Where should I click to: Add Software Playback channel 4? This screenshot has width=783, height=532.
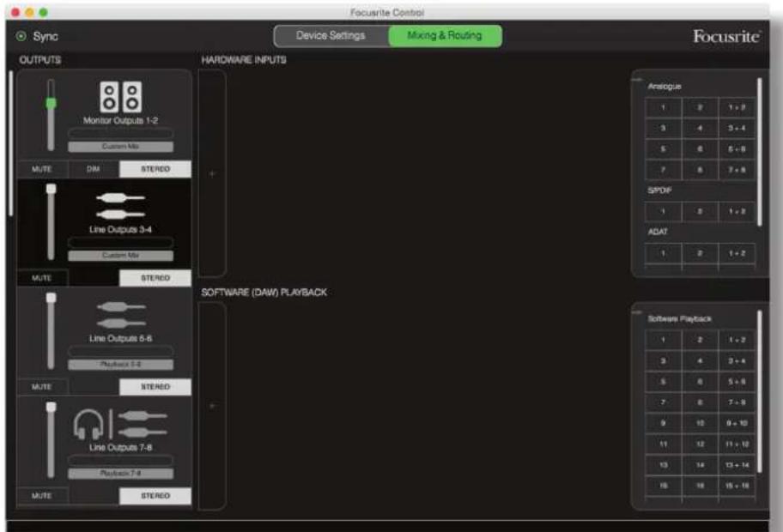tap(700, 361)
